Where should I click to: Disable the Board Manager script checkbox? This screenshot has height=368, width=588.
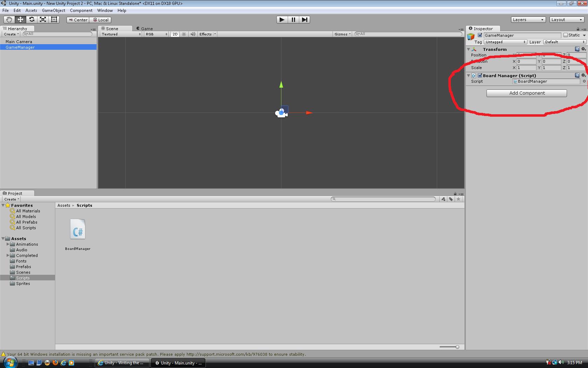click(480, 75)
